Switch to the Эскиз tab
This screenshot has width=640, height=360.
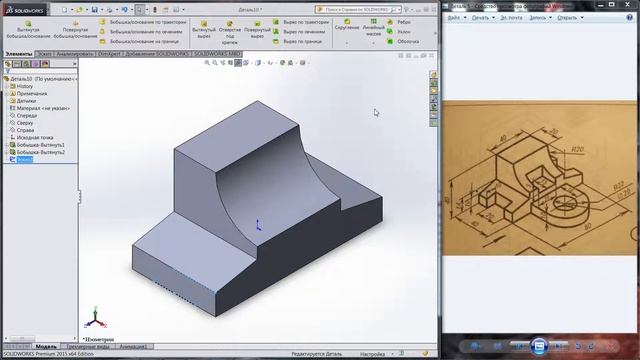pos(44,54)
